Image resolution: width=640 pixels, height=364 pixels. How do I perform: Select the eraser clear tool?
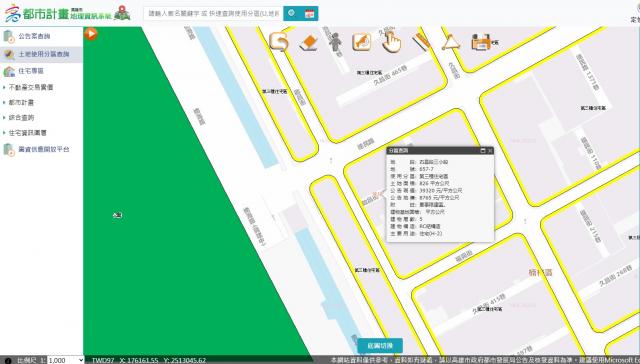pyautogui.click(x=308, y=42)
